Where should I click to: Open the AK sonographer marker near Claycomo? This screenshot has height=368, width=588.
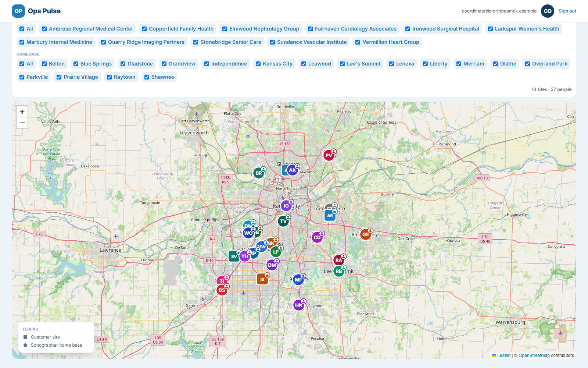pyautogui.click(x=293, y=170)
